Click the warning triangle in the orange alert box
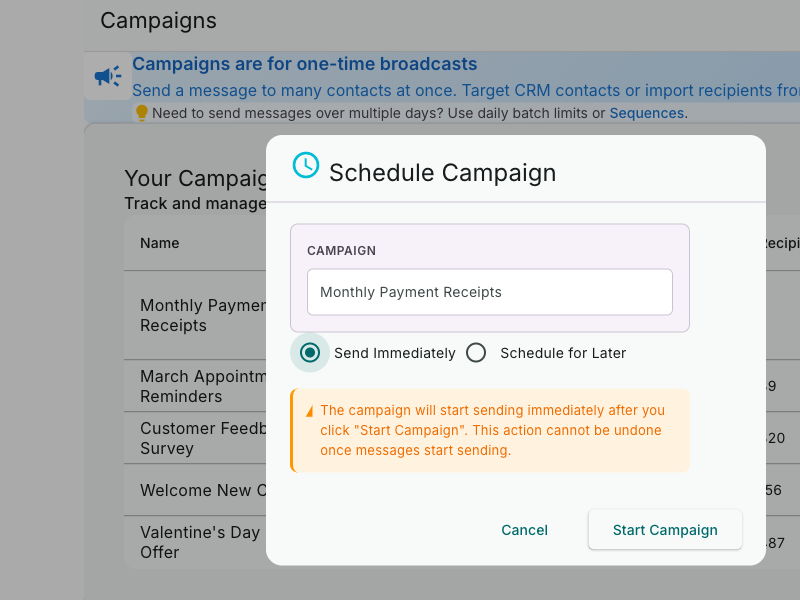Viewport: 800px width, 600px height. click(x=309, y=411)
